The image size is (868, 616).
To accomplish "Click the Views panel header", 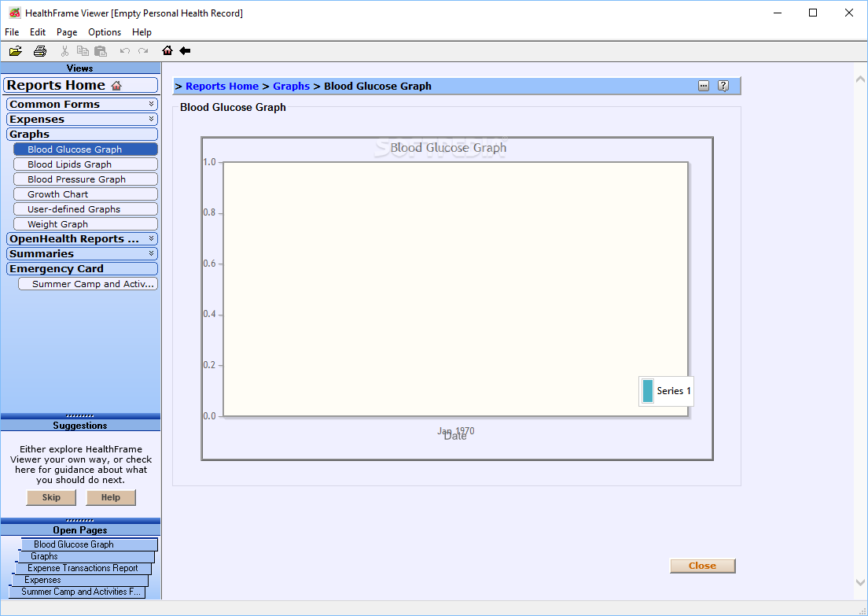I will coord(80,68).
